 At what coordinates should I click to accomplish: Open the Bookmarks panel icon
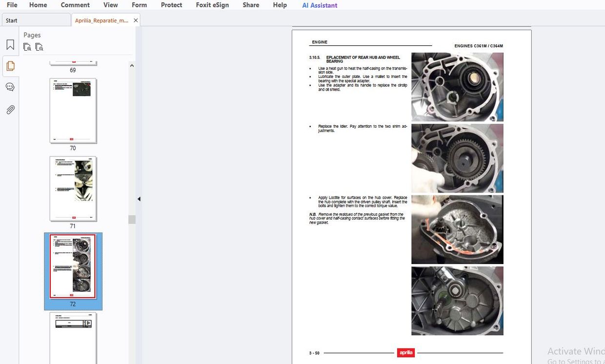click(10, 45)
